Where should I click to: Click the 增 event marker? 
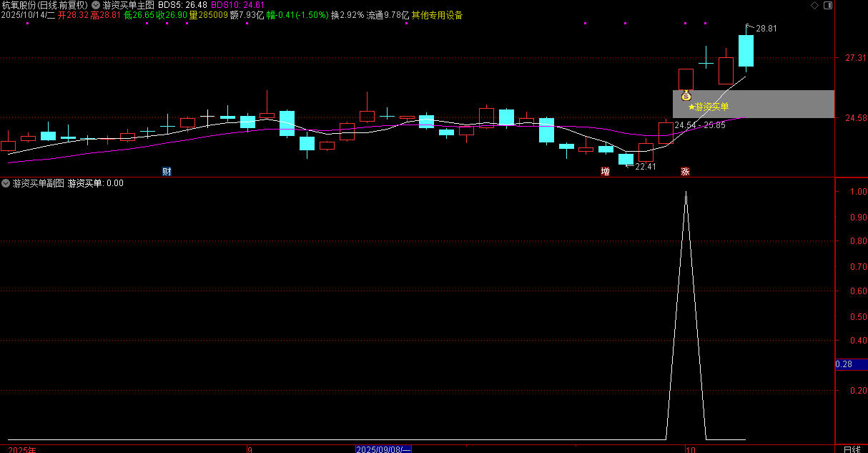(x=605, y=172)
